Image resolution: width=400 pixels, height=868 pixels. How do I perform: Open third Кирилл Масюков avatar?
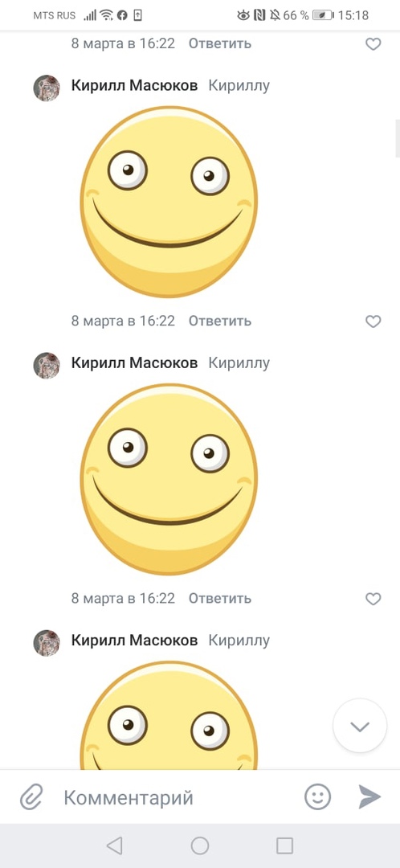[47, 643]
